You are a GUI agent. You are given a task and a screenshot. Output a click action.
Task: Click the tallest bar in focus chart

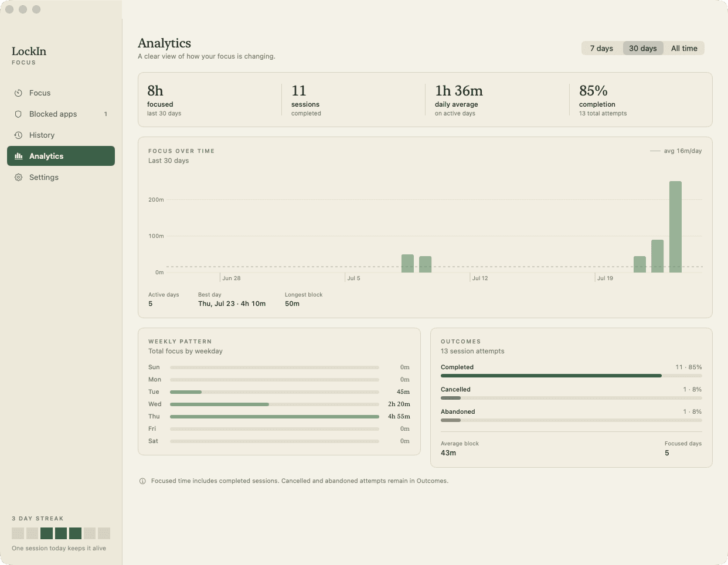(x=675, y=227)
